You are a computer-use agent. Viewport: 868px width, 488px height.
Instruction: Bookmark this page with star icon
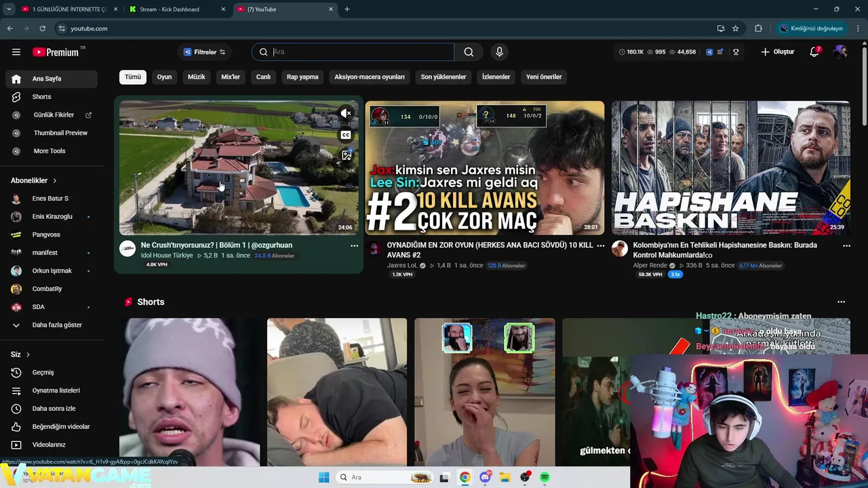(736, 28)
